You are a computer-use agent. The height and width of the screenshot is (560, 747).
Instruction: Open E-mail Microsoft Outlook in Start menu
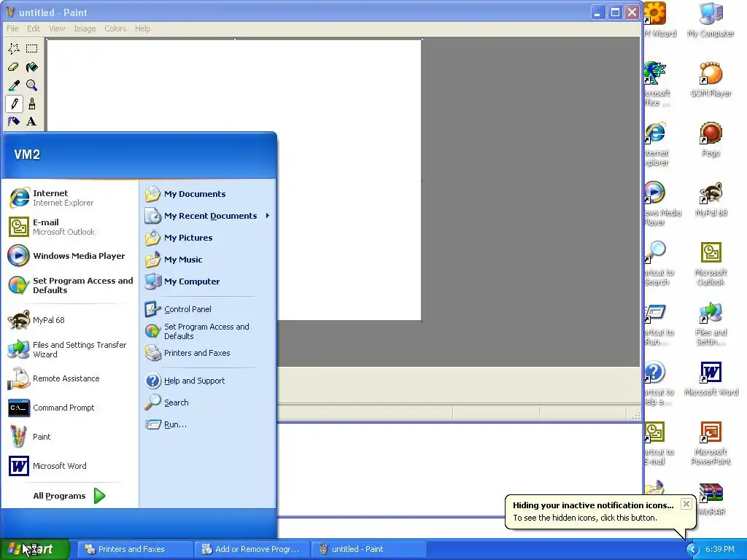pyautogui.click(x=70, y=227)
